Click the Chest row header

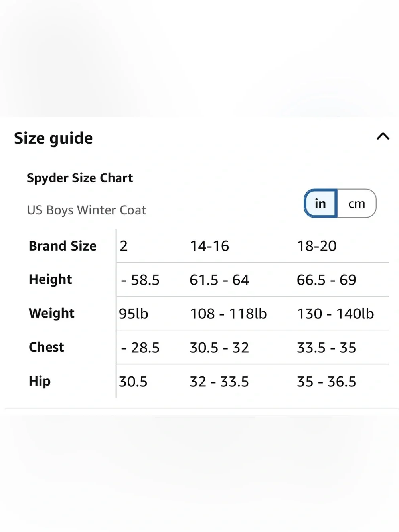[x=46, y=347]
